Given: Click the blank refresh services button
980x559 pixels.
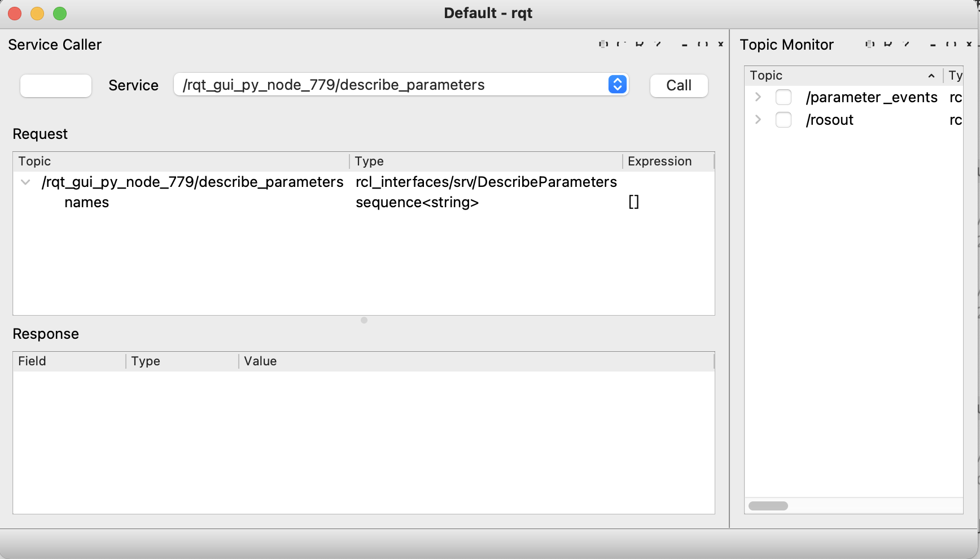Looking at the screenshot, I should pos(56,85).
